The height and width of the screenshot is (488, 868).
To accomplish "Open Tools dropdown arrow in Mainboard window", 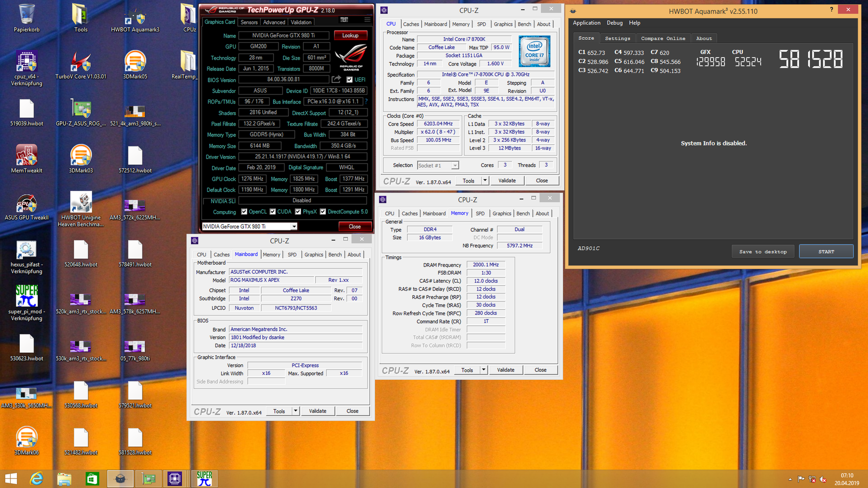I will 296,411.
